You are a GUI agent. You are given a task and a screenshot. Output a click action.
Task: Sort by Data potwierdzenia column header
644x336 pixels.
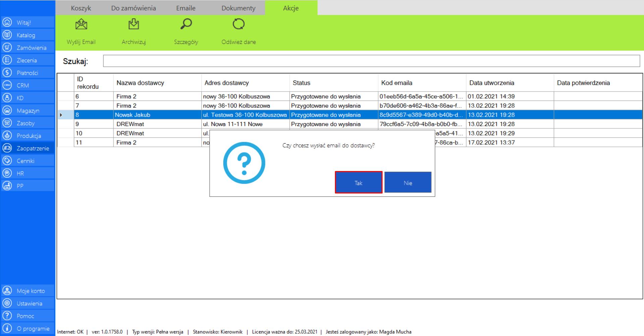click(x=598, y=83)
